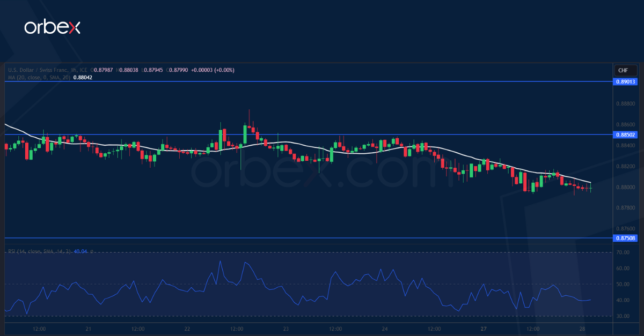Click the high value 0.88038 in the legend
The image size is (644, 336).
pyautogui.click(x=129, y=70)
